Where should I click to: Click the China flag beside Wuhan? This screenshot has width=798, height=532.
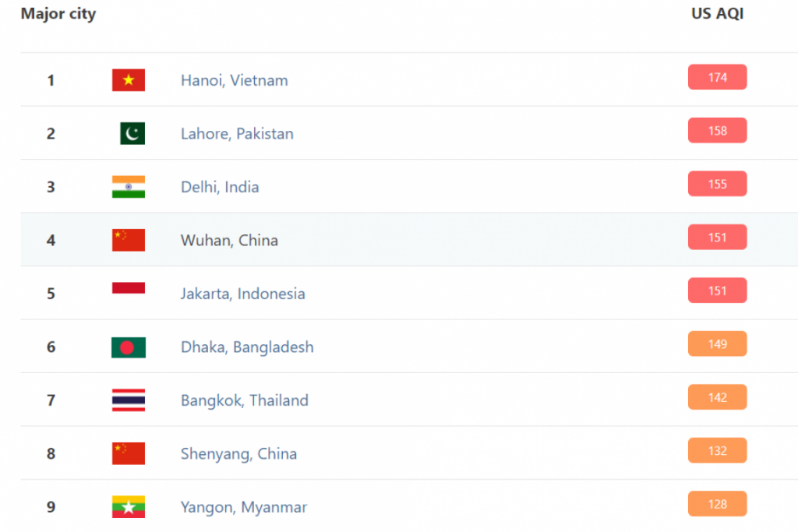coord(129,240)
